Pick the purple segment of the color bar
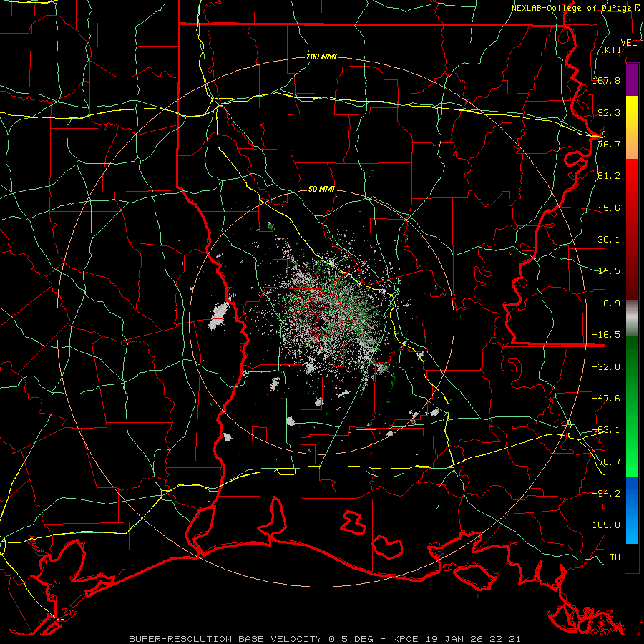 pos(632,80)
